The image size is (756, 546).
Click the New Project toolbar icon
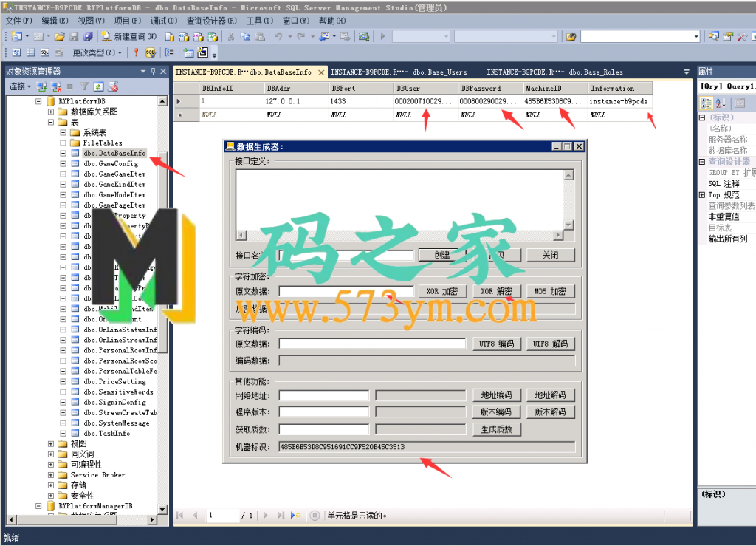pos(17,37)
